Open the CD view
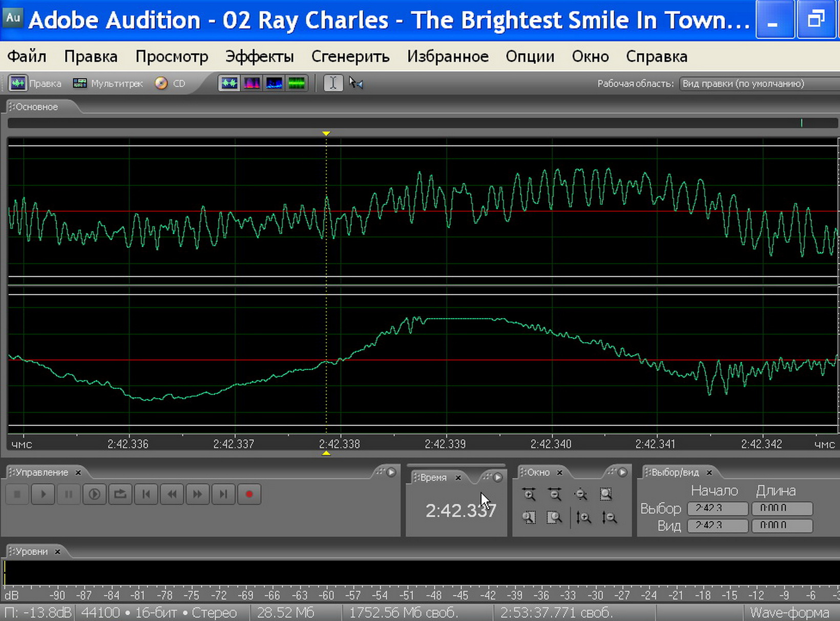 [170, 83]
